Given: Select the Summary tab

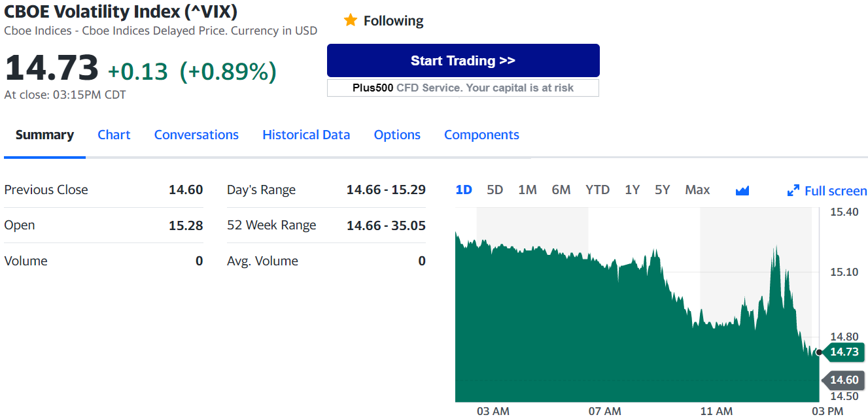Looking at the screenshot, I should coord(44,135).
